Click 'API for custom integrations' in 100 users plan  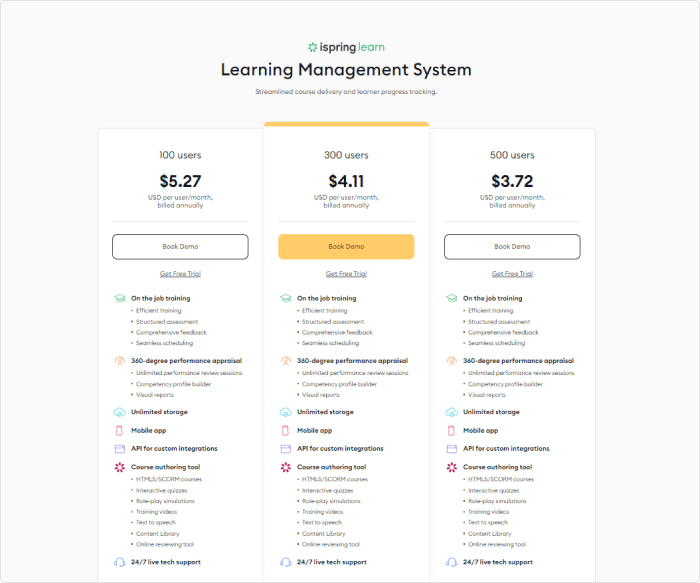coord(174,449)
